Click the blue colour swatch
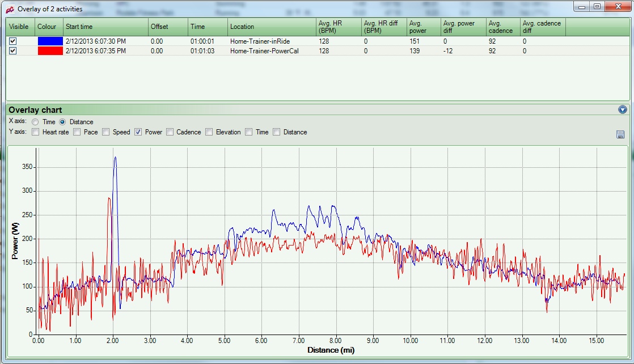 coord(50,41)
